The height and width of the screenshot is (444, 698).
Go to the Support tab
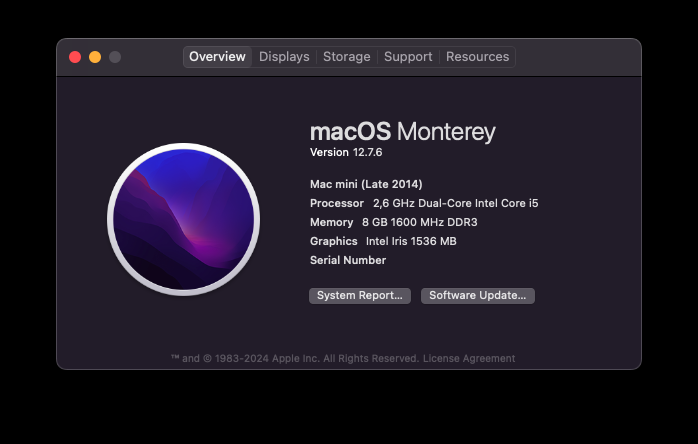tap(408, 57)
